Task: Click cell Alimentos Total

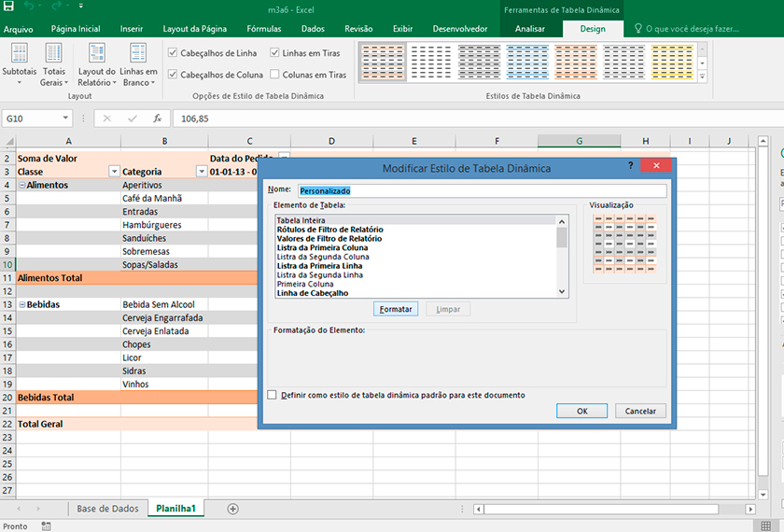Action: coord(68,278)
